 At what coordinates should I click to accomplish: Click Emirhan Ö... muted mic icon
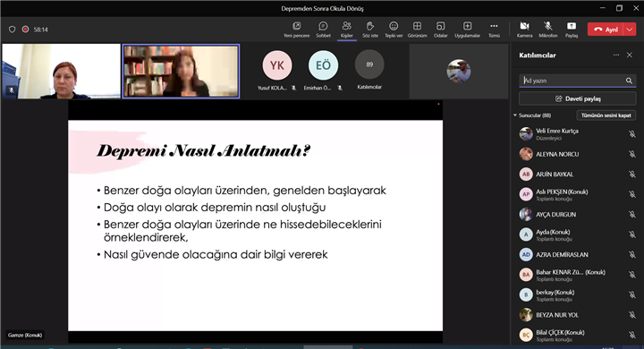click(340, 88)
